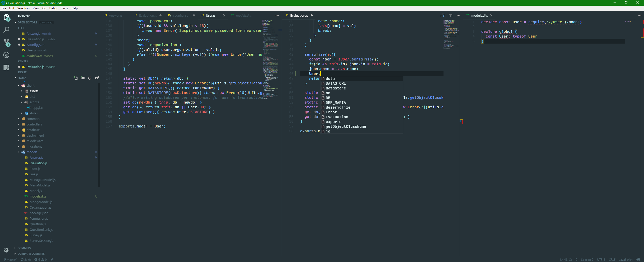Switch to the User.js editor tab
Viewport: 644px width, 262px height.
[211, 15]
